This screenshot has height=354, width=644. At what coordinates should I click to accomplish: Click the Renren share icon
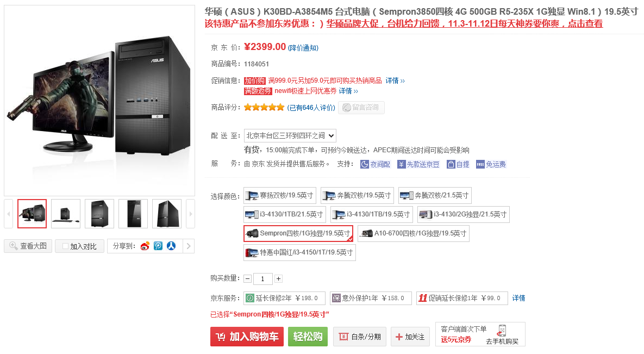tap(171, 246)
